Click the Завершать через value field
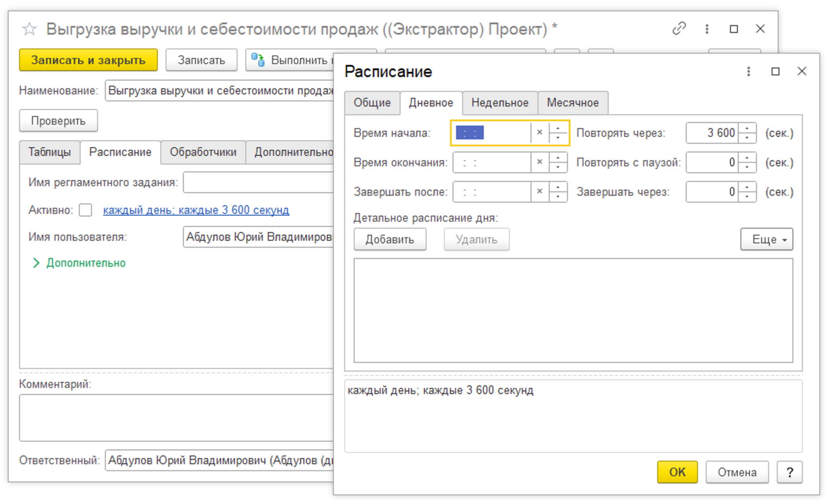The image size is (828, 504). point(712,192)
